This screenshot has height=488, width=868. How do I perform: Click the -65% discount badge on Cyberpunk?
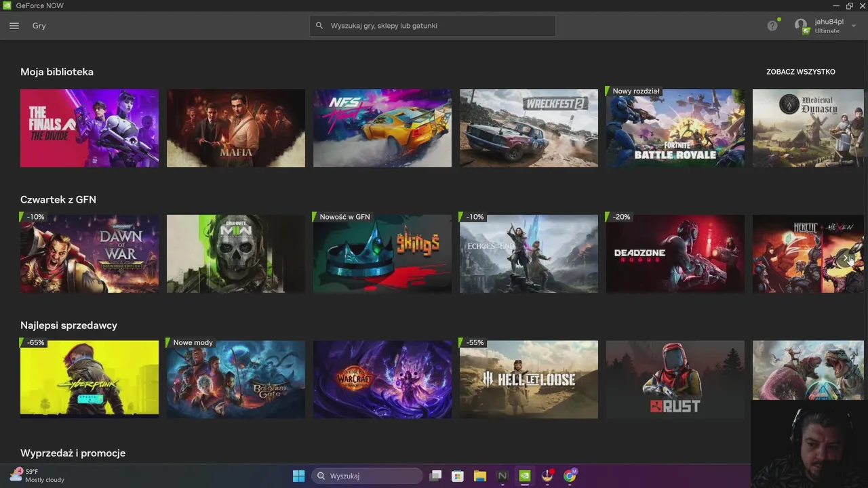tap(35, 342)
